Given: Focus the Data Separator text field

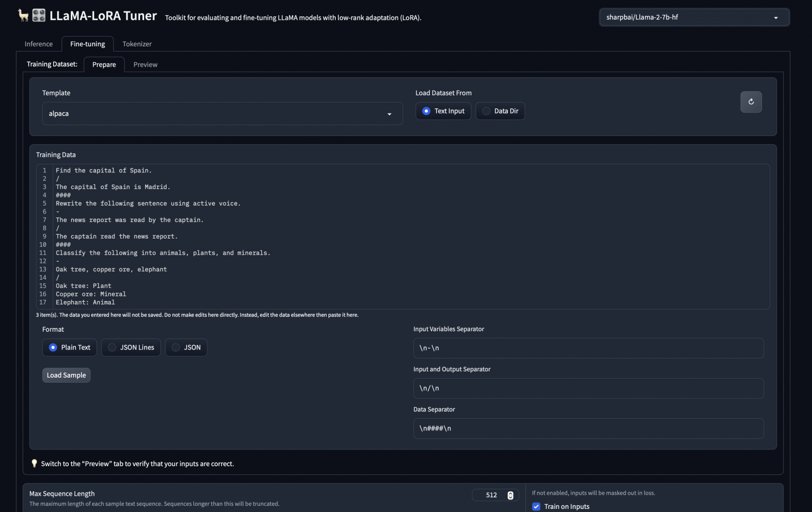Looking at the screenshot, I should coord(588,428).
